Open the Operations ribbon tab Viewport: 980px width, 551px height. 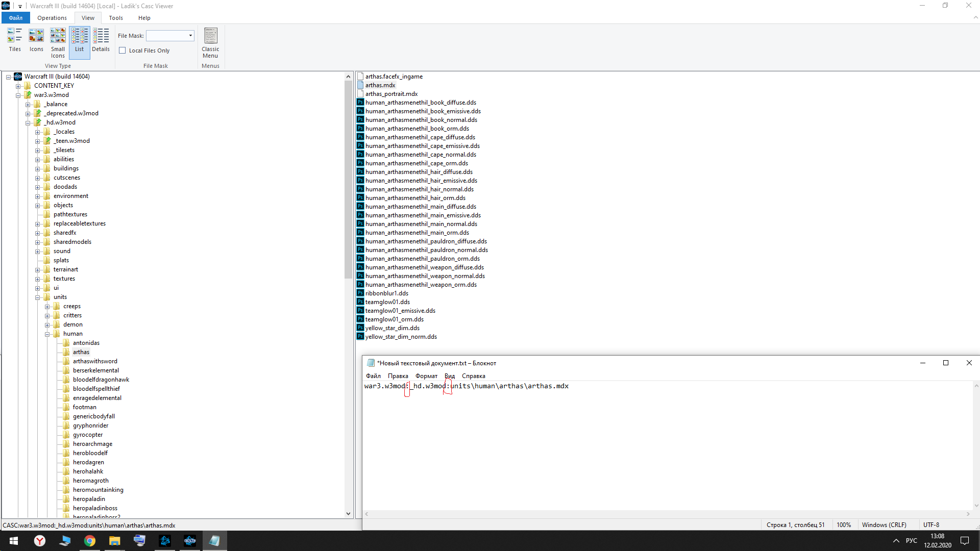(x=52, y=18)
